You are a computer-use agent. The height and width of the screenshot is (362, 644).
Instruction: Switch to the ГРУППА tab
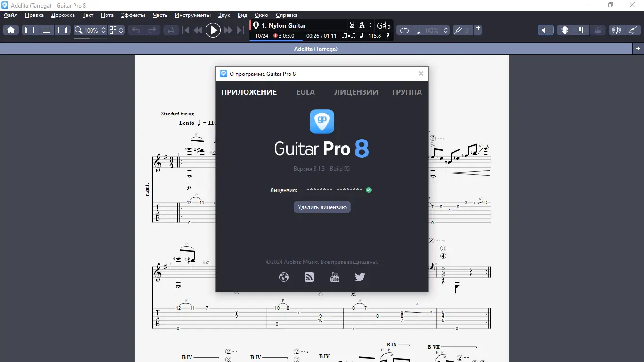pos(407,92)
